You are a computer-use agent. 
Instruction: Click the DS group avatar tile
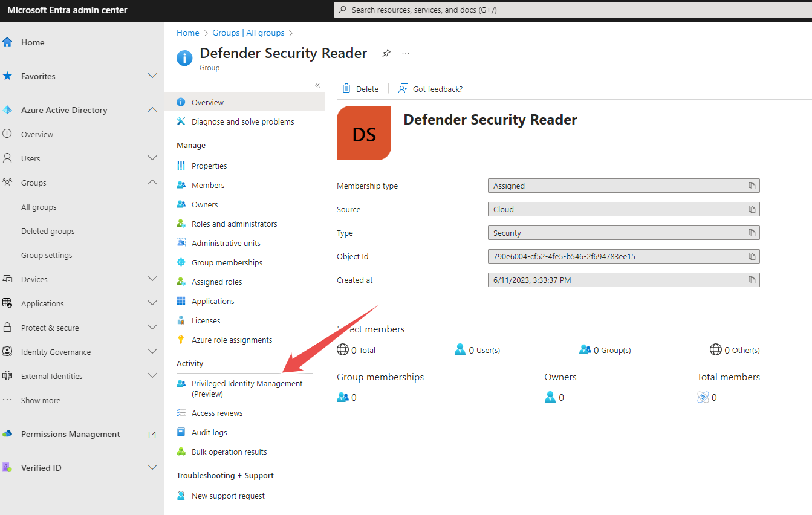click(364, 133)
